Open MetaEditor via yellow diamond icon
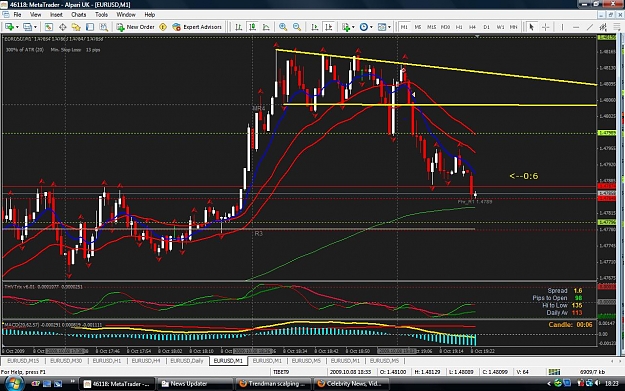Viewport: 625px width, 391px height. click(x=163, y=27)
